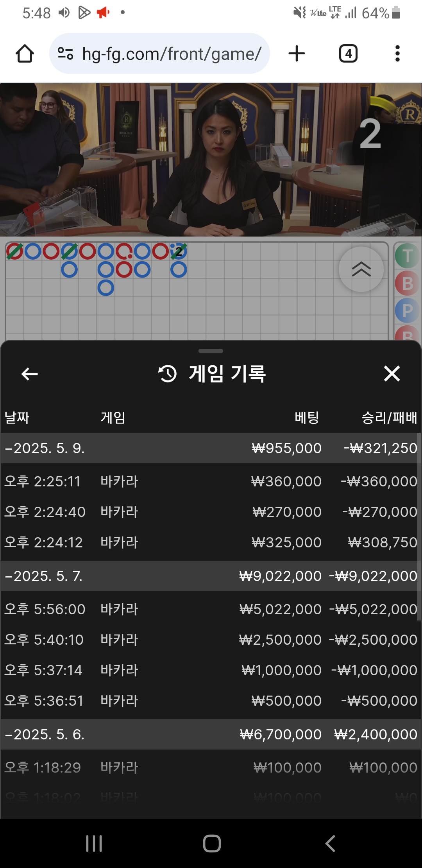The height and width of the screenshot is (868, 422).
Task: Open the 오후 5:56:00 바카라 record
Action: [x=210, y=609]
